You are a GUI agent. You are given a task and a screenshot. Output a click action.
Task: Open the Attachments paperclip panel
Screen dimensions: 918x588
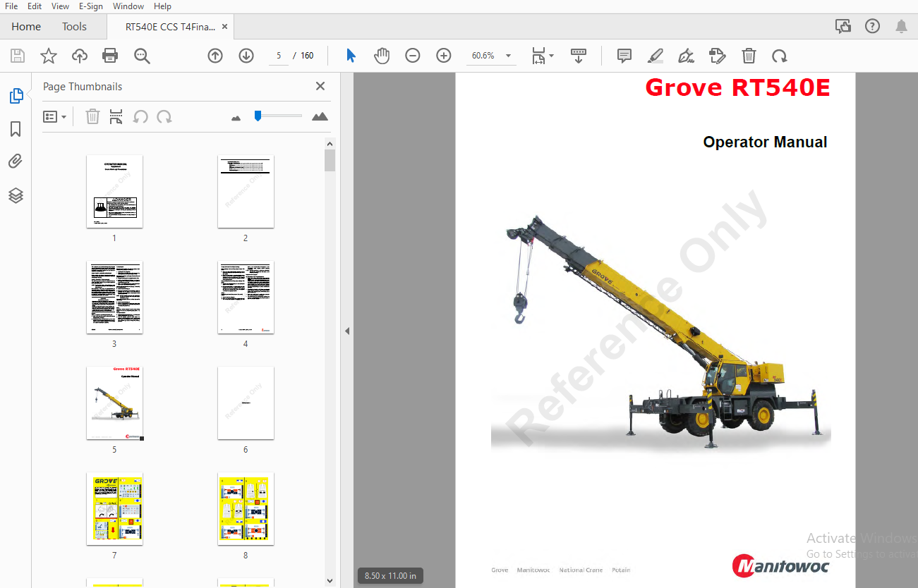[16, 161]
